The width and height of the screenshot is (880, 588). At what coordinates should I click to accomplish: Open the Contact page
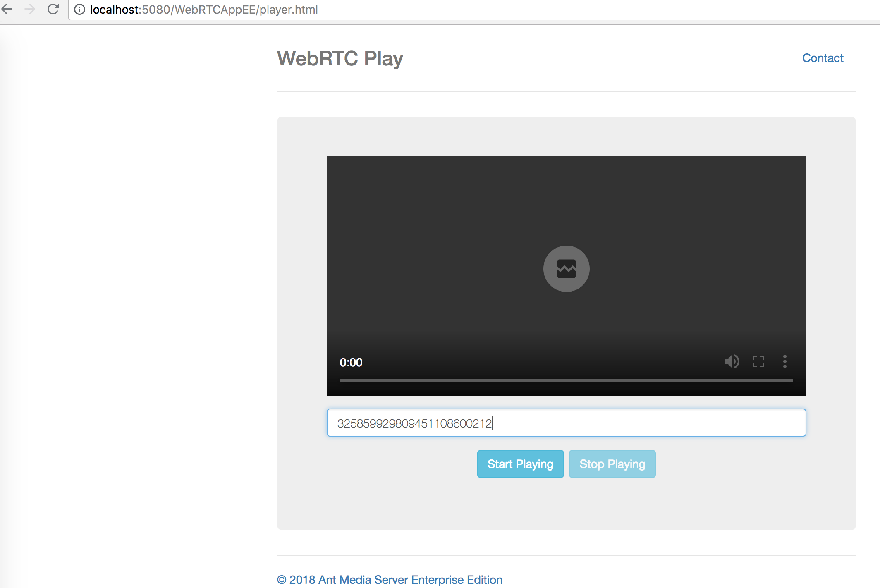point(823,57)
